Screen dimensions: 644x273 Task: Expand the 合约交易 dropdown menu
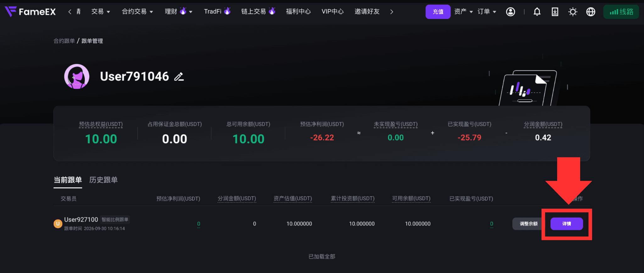[137, 12]
